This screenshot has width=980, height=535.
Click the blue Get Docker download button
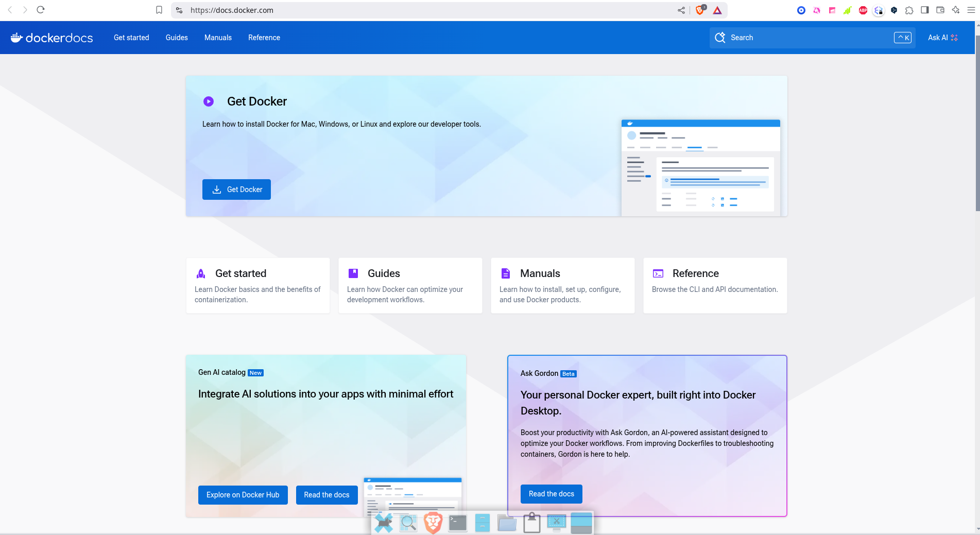tap(236, 189)
